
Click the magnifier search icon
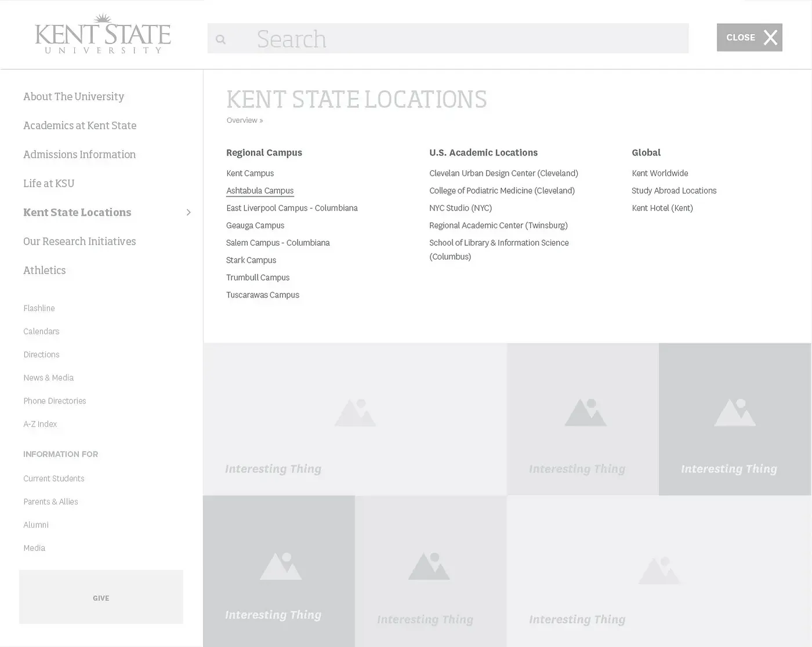(x=220, y=39)
